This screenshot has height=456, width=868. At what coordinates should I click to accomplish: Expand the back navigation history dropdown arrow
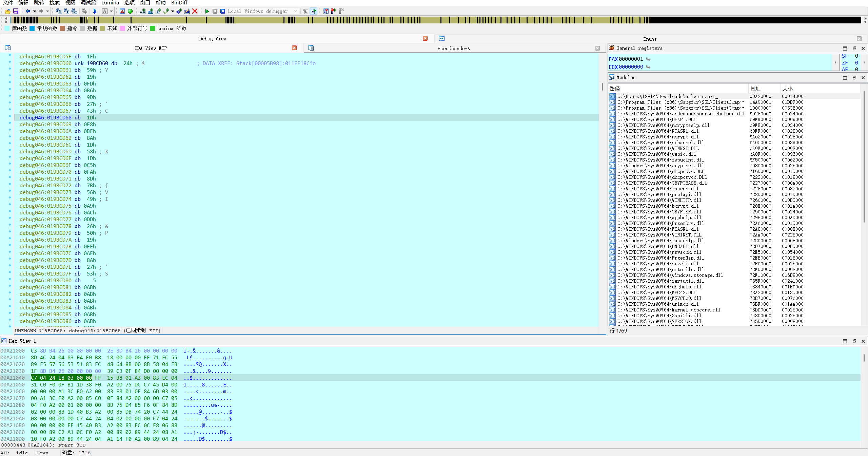pos(35,11)
